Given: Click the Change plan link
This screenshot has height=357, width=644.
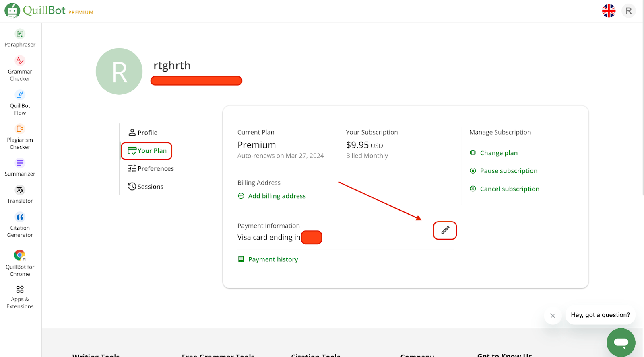Looking at the screenshot, I should tap(494, 153).
